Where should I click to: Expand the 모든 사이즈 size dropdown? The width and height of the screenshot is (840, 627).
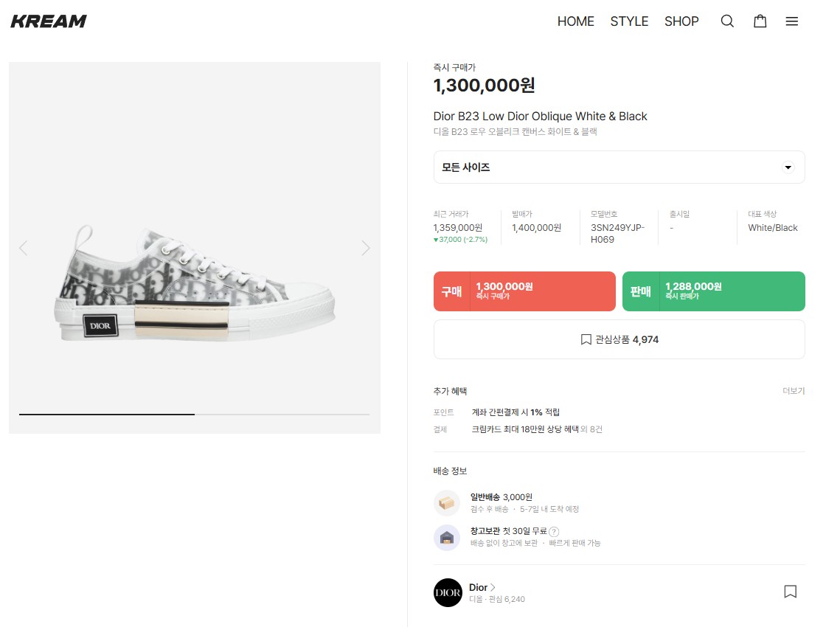point(619,167)
